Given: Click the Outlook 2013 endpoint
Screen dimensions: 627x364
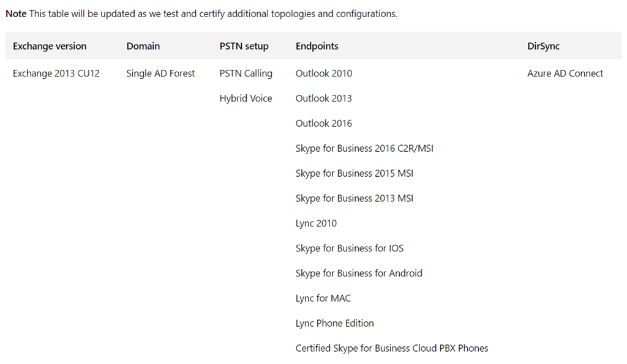Looking at the screenshot, I should pos(323,98).
